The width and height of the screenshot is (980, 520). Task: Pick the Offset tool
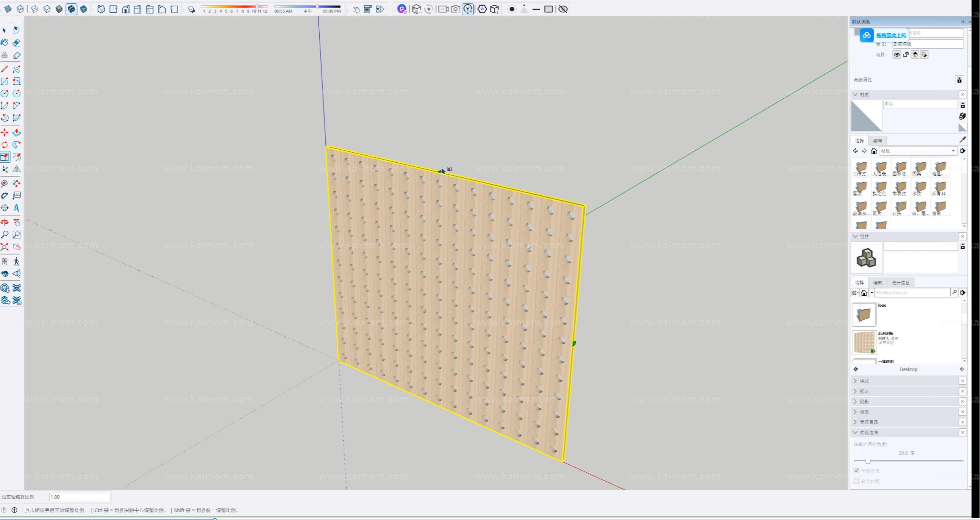tap(16, 157)
